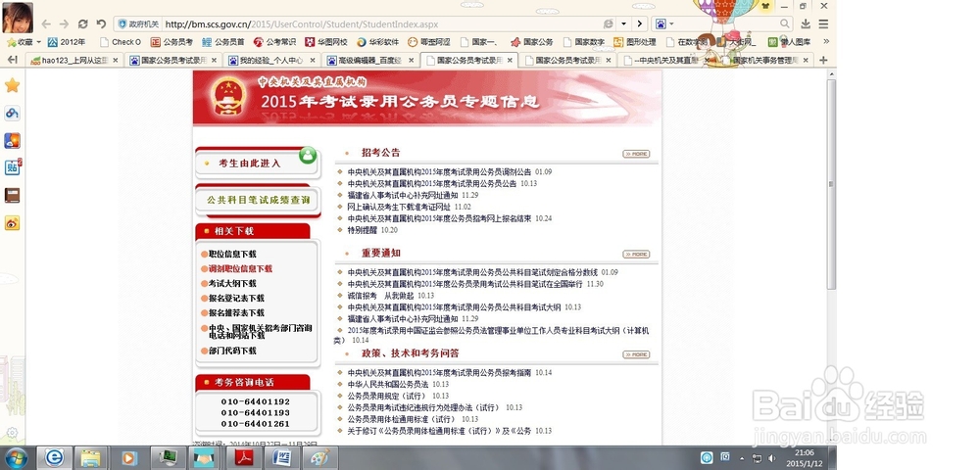Click the go-forward arrow beside the address bar
The image size is (980, 470).
tap(639, 23)
